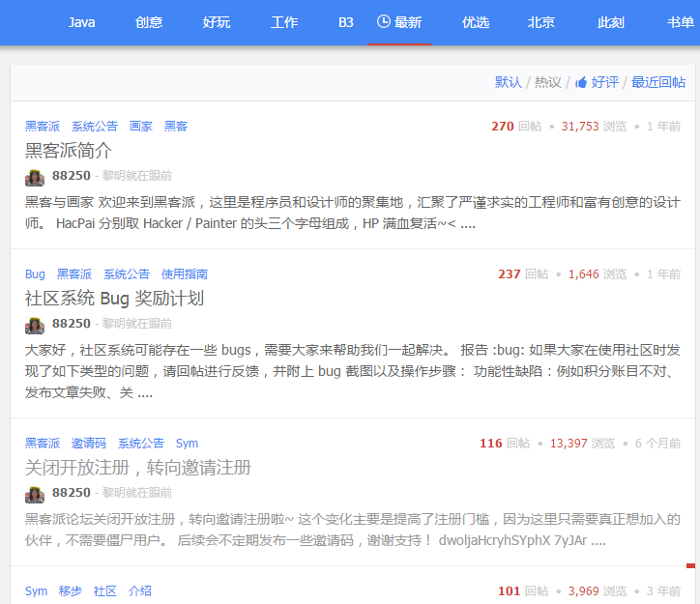This screenshot has height=604, width=700.
Task: Sort posts by 默认
Action: 508,82
